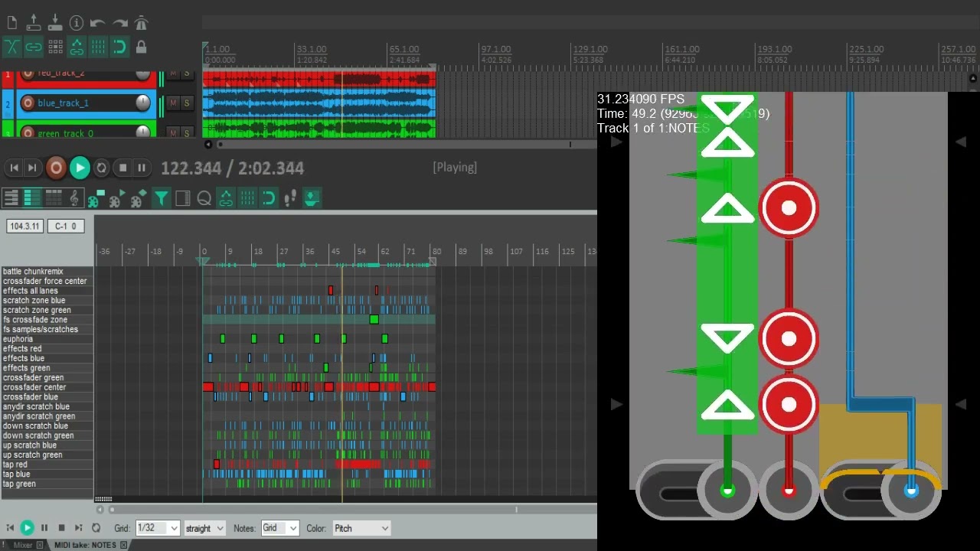Open quantize Q icon in MIDI toolbar
The width and height of the screenshot is (980, 551).
click(204, 199)
